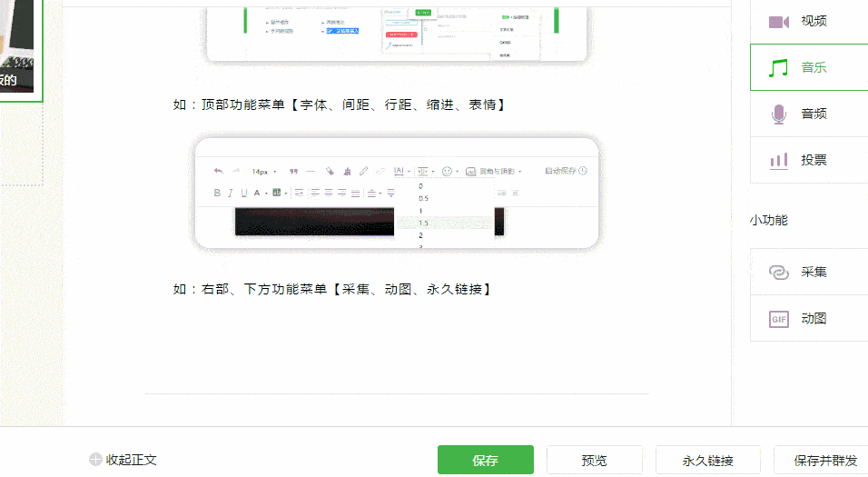Click the smiley emoji icon in toolbar image
Viewport: 868px width, 477px height.
tap(447, 171)
